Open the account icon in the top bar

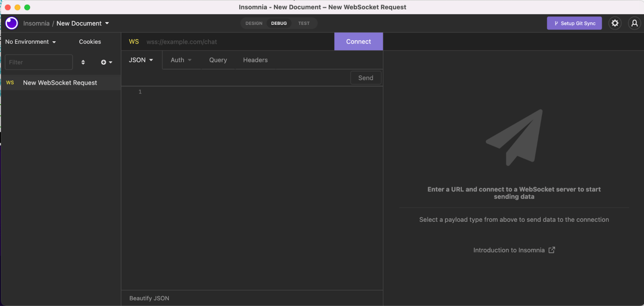tap(634, 23)
